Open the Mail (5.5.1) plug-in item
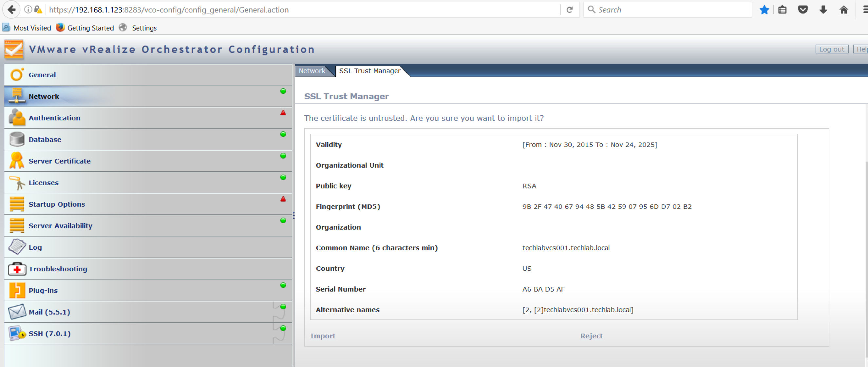Screen dimensions: 868x367 (148, 312)
